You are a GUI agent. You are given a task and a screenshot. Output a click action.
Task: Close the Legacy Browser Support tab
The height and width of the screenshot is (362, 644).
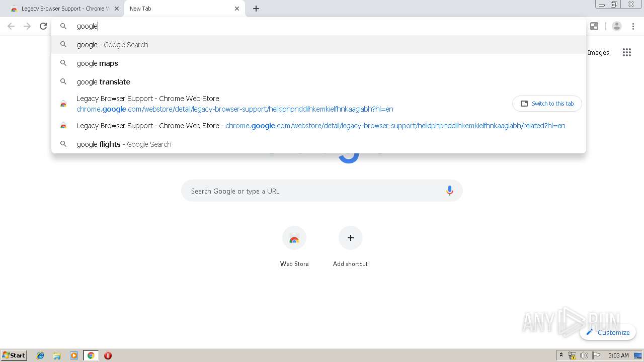pyautogui.click(x=117, y=9)
